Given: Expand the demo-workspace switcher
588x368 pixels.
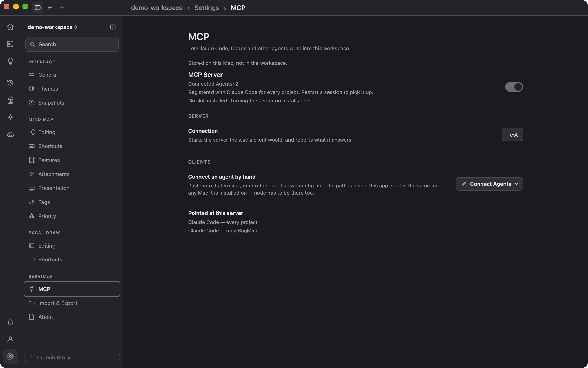Looking at the screenshot, I should tap(52, 27).
